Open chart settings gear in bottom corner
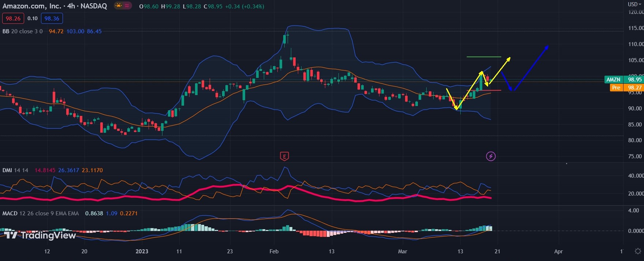644x261 pixels. pos(638,251)
